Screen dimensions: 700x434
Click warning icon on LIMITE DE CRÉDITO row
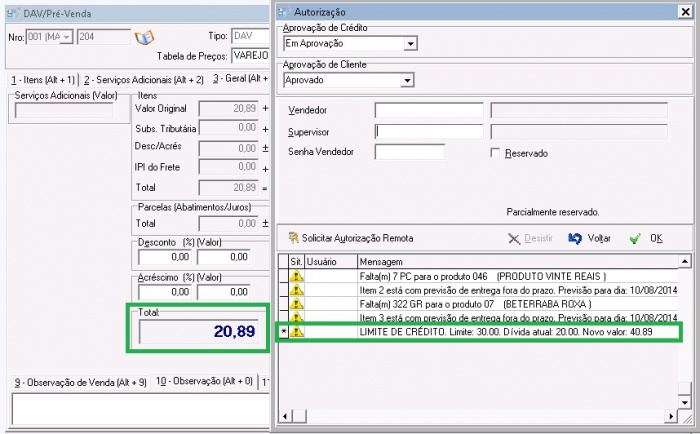296,331
